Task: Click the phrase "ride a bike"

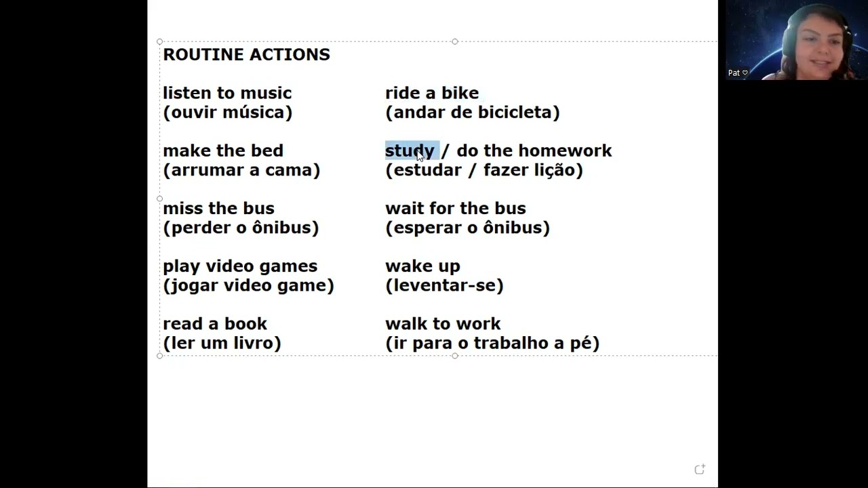Action: (x=432, y=93)
